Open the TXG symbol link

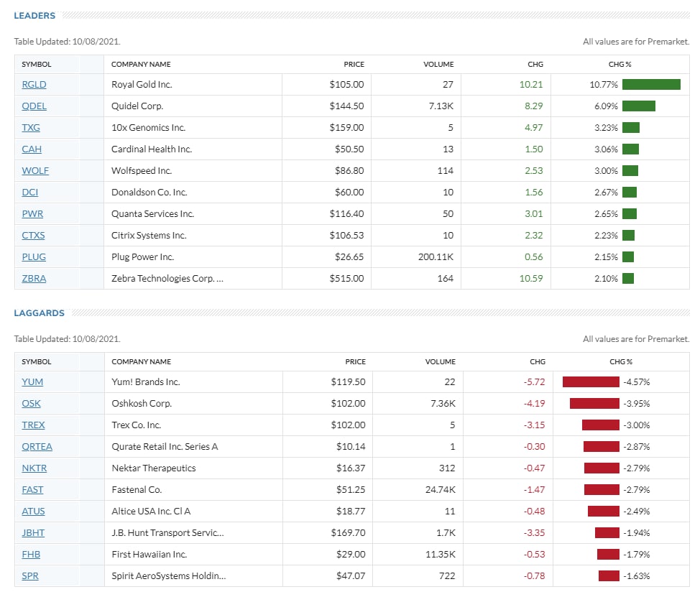point(31,128)
